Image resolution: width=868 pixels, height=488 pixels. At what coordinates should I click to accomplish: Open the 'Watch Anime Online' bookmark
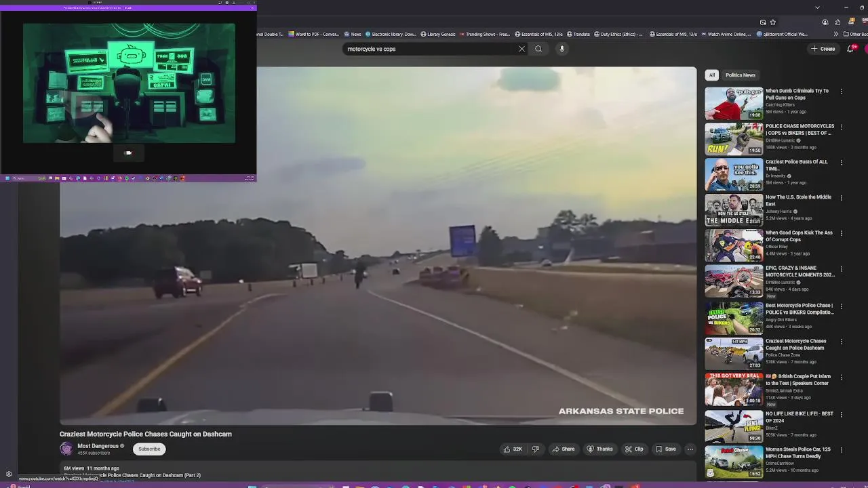coord(726,34)
